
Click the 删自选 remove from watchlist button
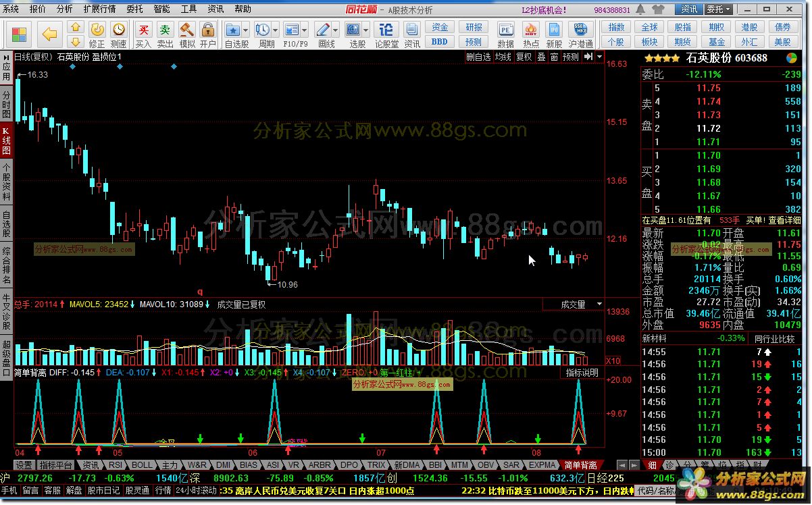[479, 57]
